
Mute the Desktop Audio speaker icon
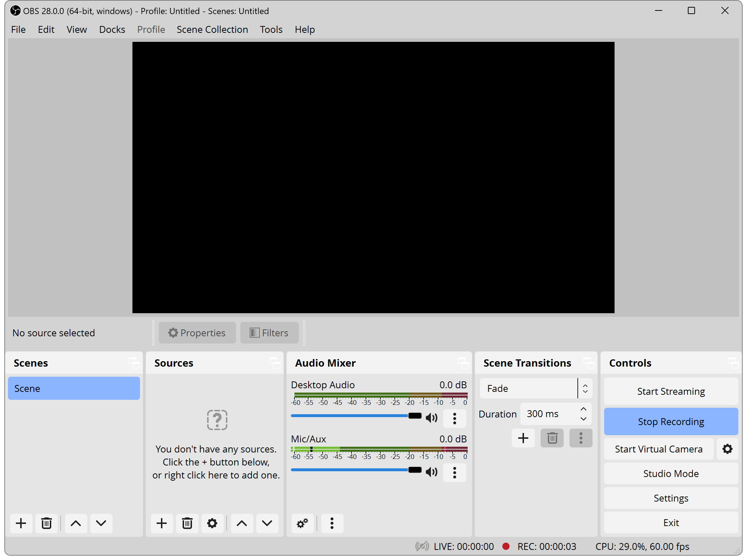pyautogui.click(x=431, y=418)
